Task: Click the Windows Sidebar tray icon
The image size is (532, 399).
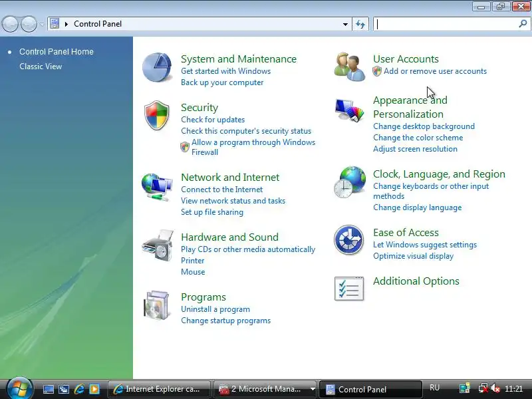Action: click(x=464, y=388)
